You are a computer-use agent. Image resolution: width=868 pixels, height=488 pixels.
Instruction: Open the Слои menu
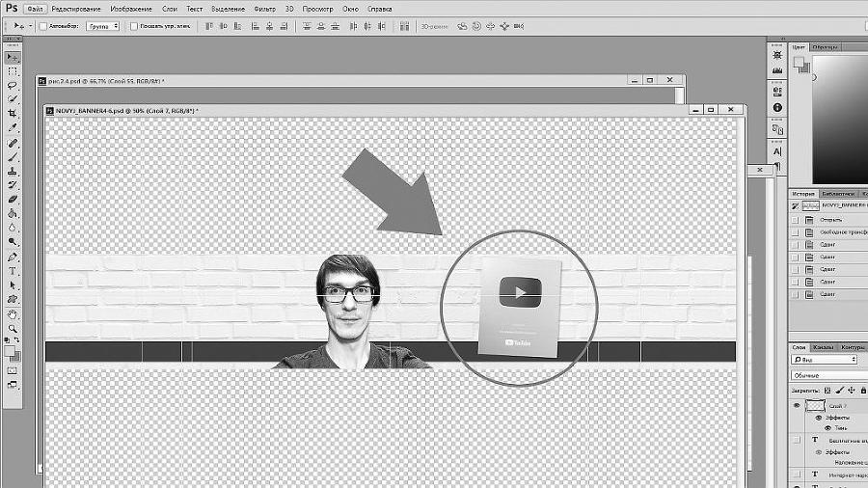coord(170,9)
